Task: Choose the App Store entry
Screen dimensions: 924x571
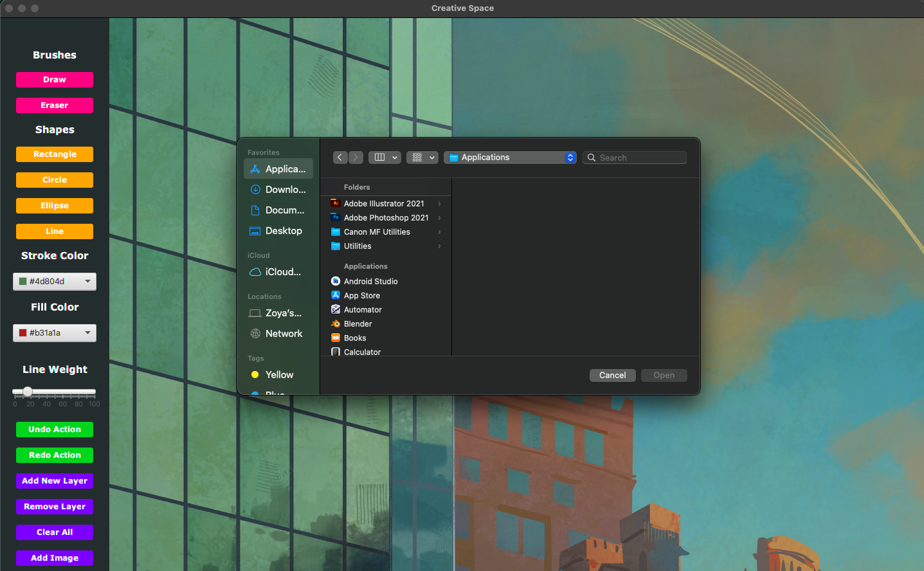Action: pyautogui.click(x=361, y=296)
